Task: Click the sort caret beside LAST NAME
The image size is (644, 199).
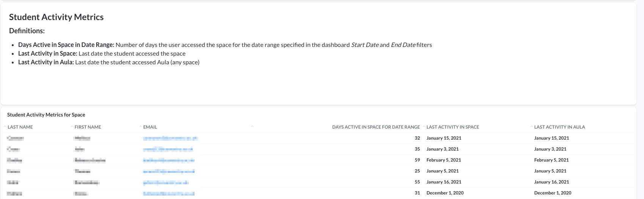Action: 5,126
